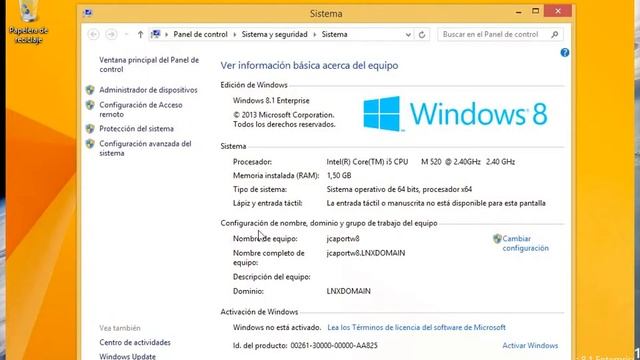Expand chevron after Panel de control breadcrumb
Viewport: 640px width, 360px height.
(x=235, y=35)
